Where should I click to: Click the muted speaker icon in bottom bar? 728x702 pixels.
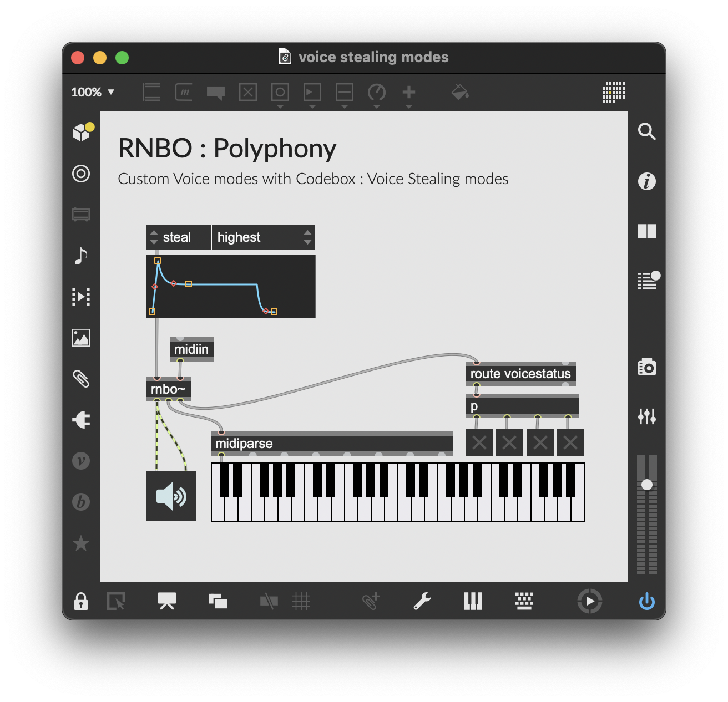pos(269,601)
